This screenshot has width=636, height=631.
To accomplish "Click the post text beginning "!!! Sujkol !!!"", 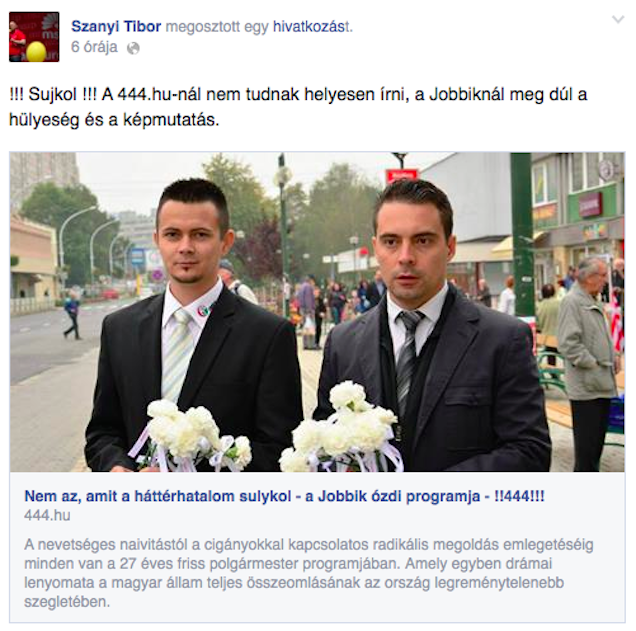I will [298, 107].
